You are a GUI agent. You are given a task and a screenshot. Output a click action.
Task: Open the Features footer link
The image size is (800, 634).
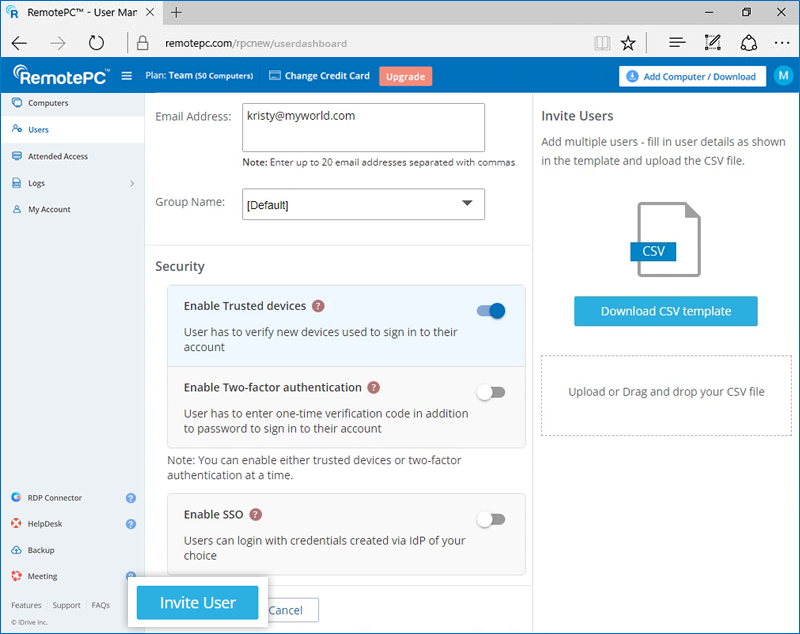(26, 605)
